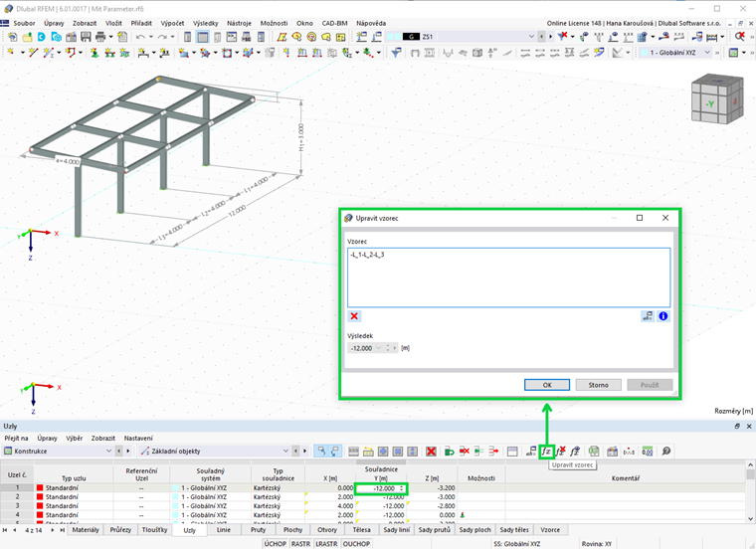Viewport: 756px width, 549px height.
Task: Toggle the ÚCHOP snap status button
Action: tap(276, 544)
